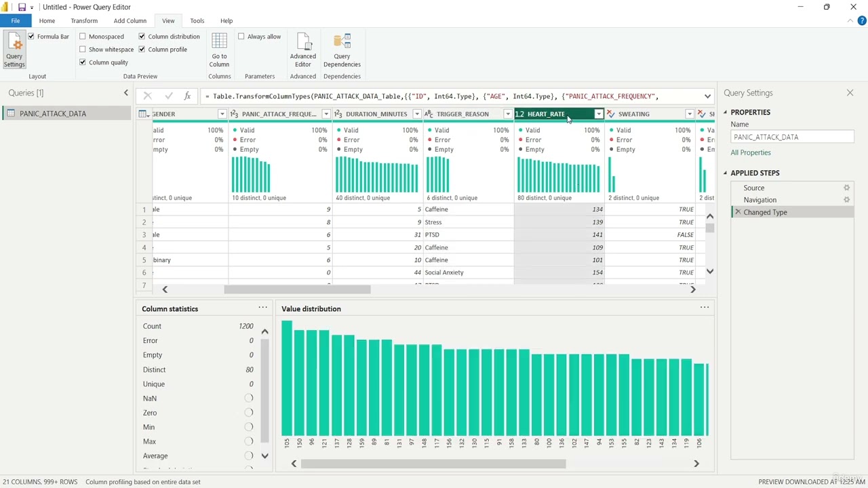Open PANIC_ATTACK_FREQUENCY filter dropdown

[326, 114]
